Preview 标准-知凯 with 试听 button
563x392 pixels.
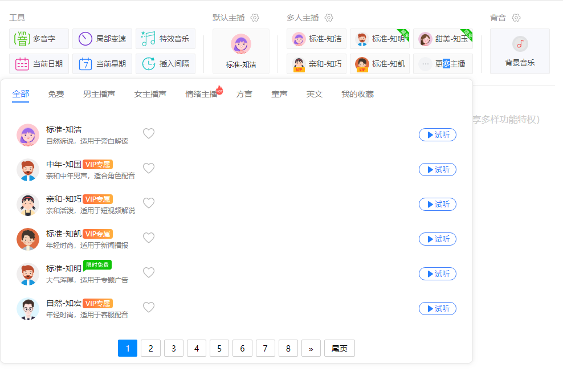(x=438, y=239)
